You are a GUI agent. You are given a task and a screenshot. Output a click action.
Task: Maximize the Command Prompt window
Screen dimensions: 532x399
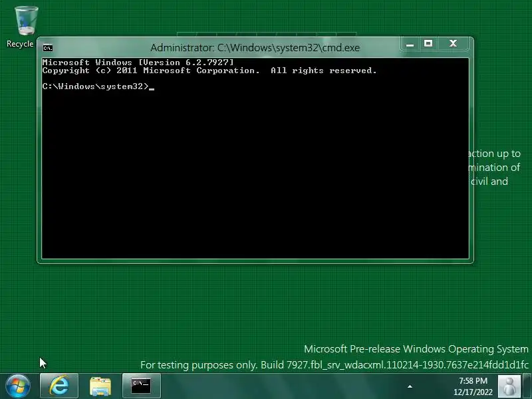(428, 44)
